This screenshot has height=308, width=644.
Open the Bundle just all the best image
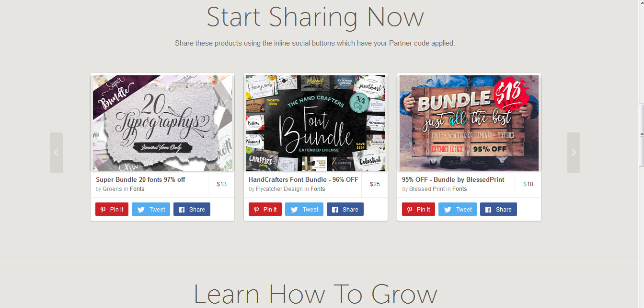click(469, 123)
